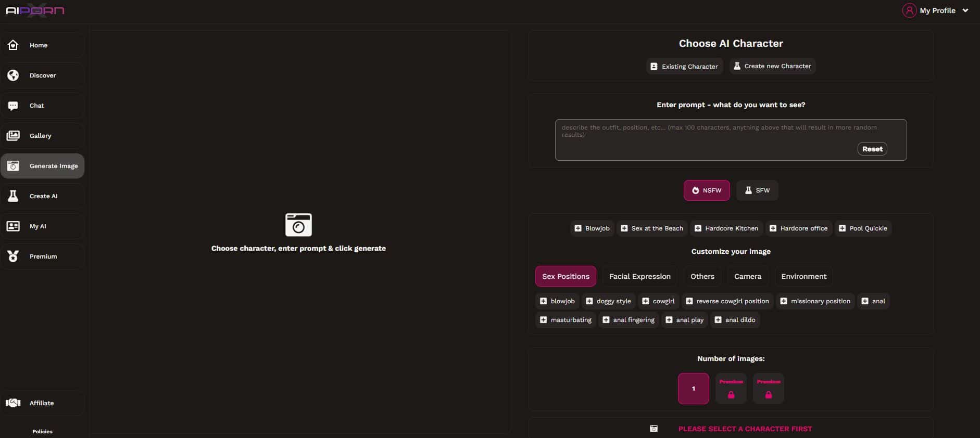Viewport: 980px width, 438px height.
Task: Reset the prompt text
Action: click(x=872, y=149)
